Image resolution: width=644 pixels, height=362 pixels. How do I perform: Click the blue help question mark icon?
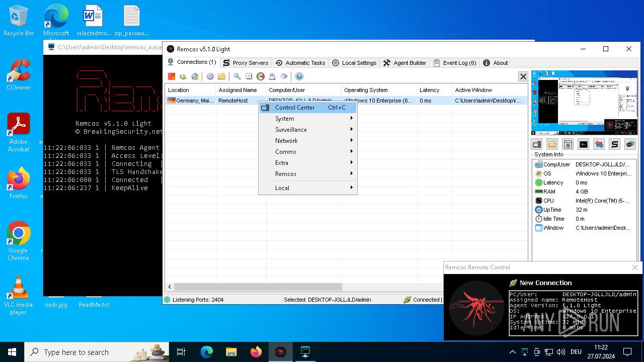pyautogui.click(x=299, y=76)
